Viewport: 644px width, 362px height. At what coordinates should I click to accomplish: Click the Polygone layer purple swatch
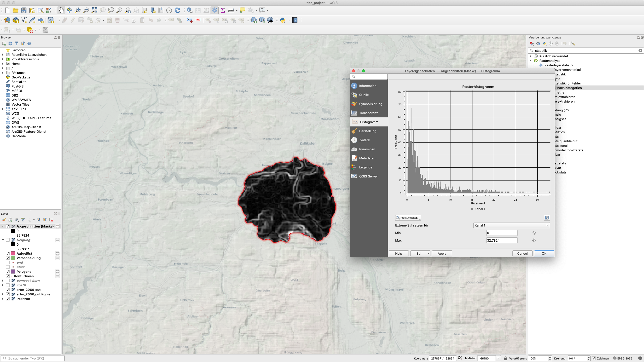pos(13,271)
